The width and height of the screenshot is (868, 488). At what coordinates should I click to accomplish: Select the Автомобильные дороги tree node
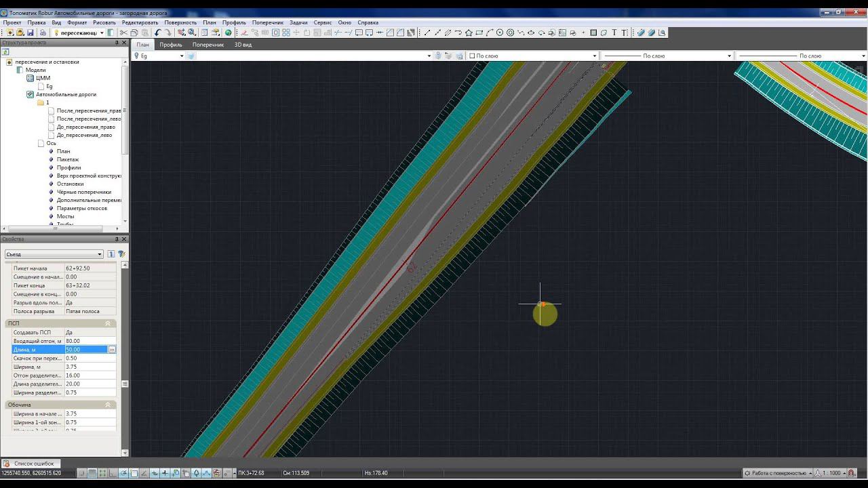(66, 94)
